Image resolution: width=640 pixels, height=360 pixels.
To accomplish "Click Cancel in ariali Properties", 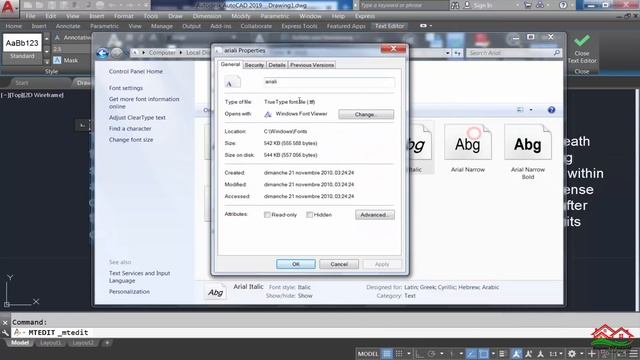I will (x=339, y=264).
